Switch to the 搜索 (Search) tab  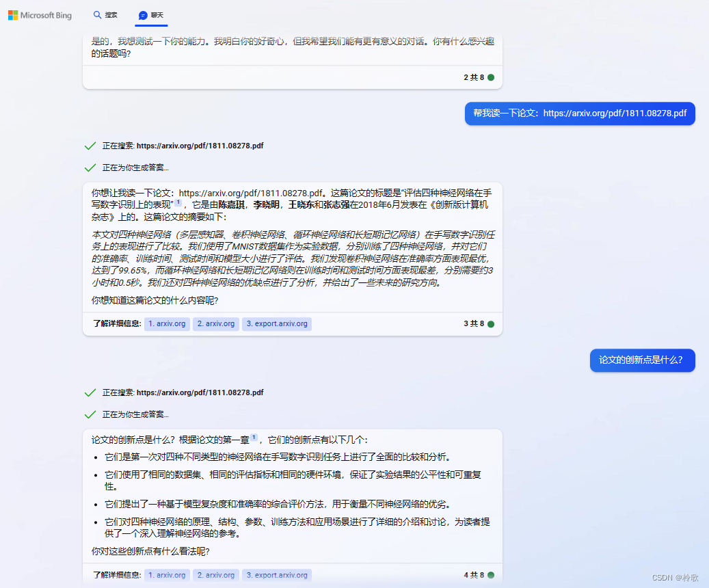105,15
